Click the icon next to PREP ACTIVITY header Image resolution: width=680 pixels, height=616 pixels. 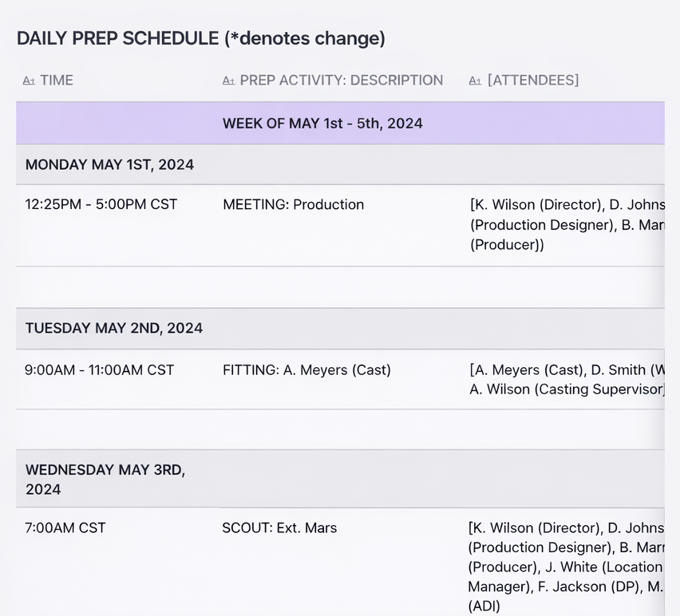point(228,81)
